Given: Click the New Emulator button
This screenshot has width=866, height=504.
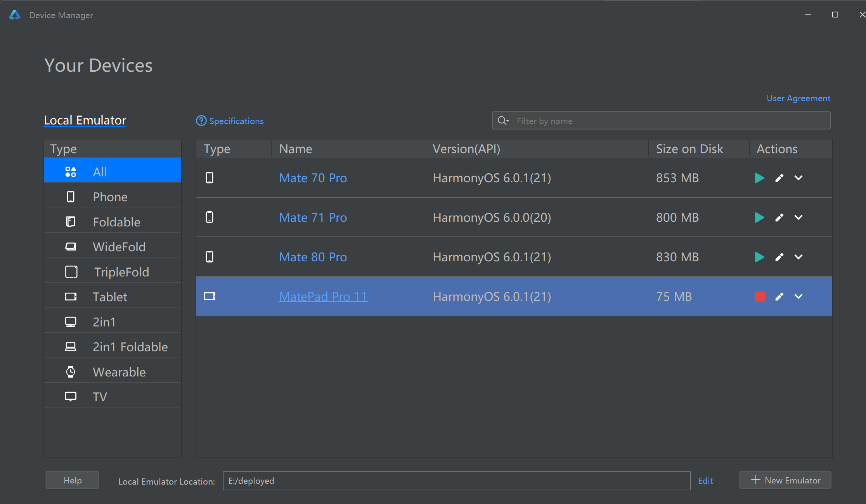Looking at the screenshot, I should (785, 480).
